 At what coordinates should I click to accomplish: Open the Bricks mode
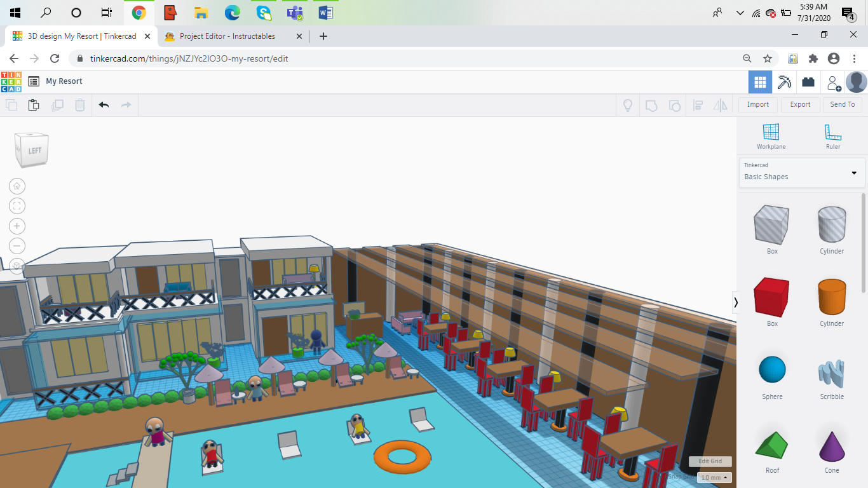tap(808, 82)
